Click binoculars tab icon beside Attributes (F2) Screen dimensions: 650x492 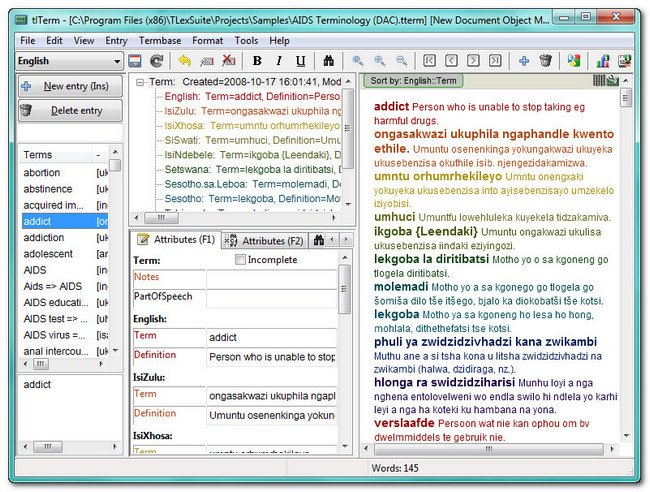318,240
